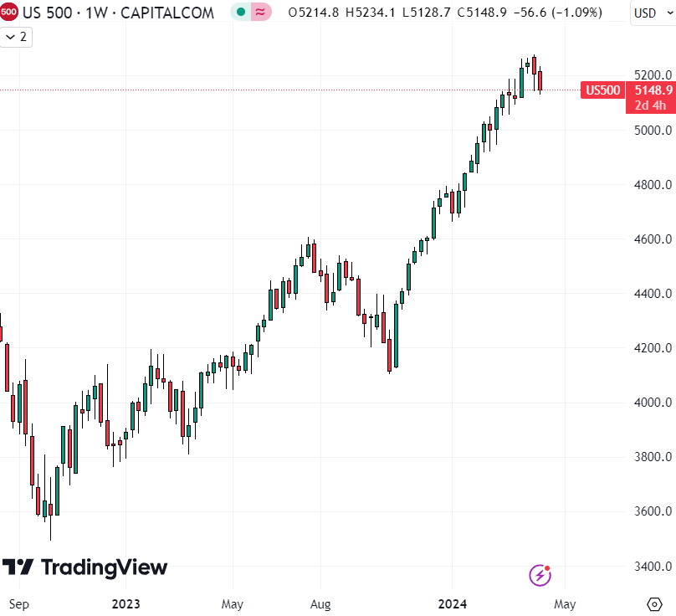Click the US 500 symbol logo icon
676x616 pixels.
pos(11,13)
